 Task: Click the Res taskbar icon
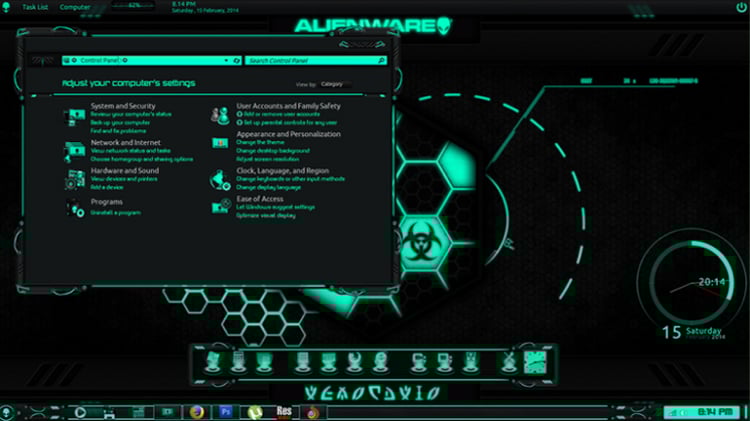click(x=284, y=411)
